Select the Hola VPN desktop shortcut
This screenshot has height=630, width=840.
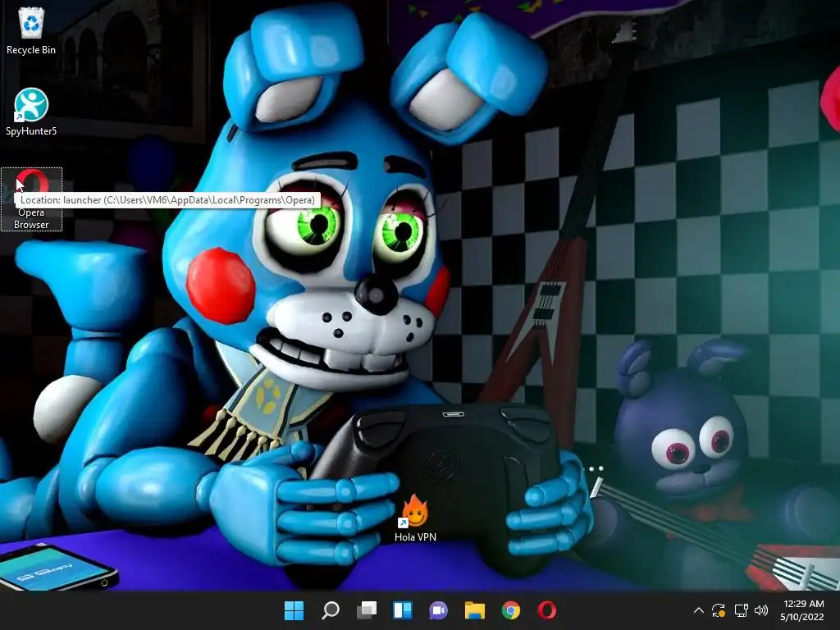pos(415,518)
